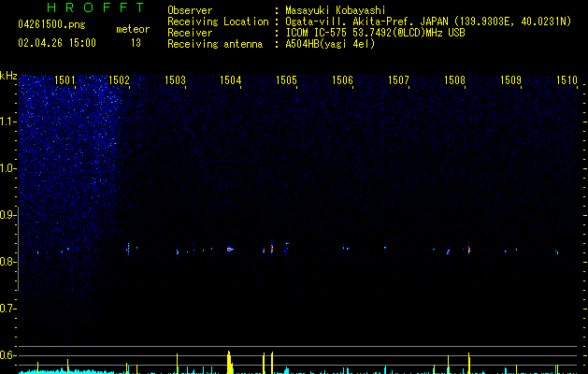Click the 0.9 kHz axis label
Viewport: 588px width, 374px height.
(7, 215)
